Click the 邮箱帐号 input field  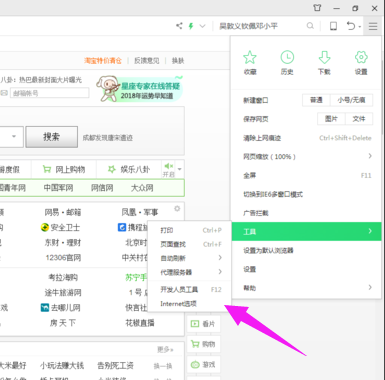coord(50,93)
